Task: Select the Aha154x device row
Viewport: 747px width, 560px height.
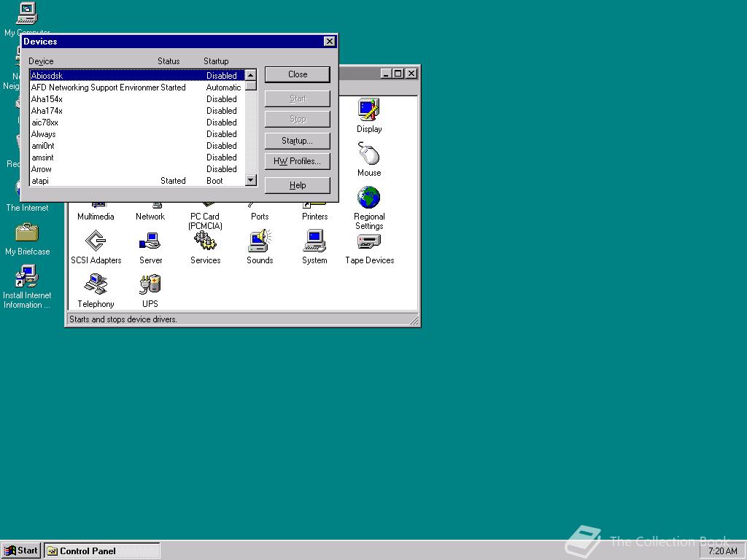Action: pos(137,99)
